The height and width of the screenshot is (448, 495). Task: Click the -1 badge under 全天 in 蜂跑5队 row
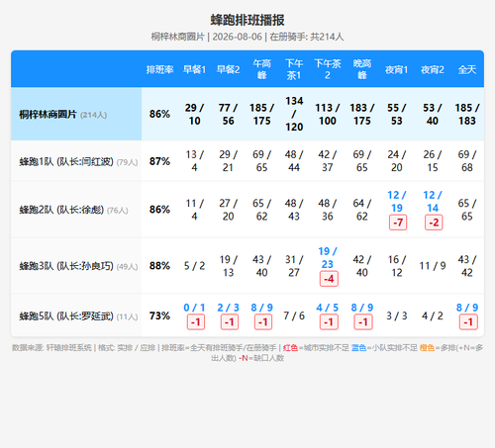pyautogui.click(x=468, y=322)
